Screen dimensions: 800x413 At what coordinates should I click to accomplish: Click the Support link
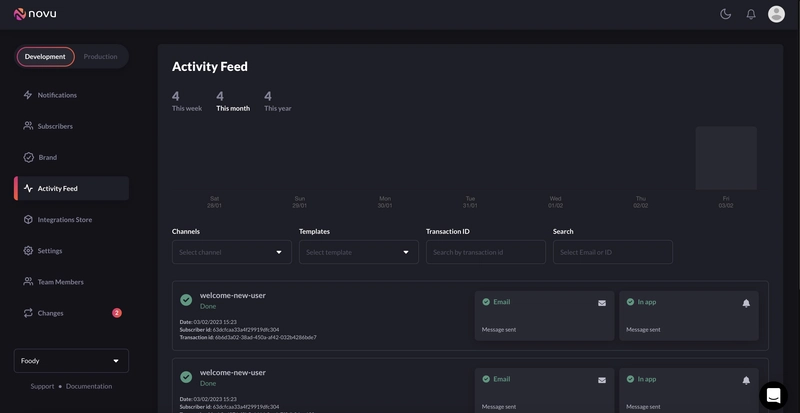coord(42,386)
